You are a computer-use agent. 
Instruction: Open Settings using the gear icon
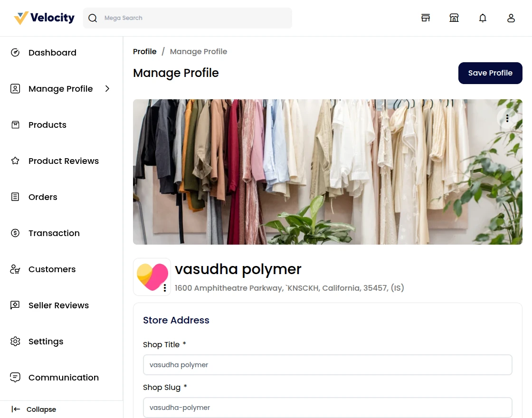pyautogui.click(x=15, y=341)
